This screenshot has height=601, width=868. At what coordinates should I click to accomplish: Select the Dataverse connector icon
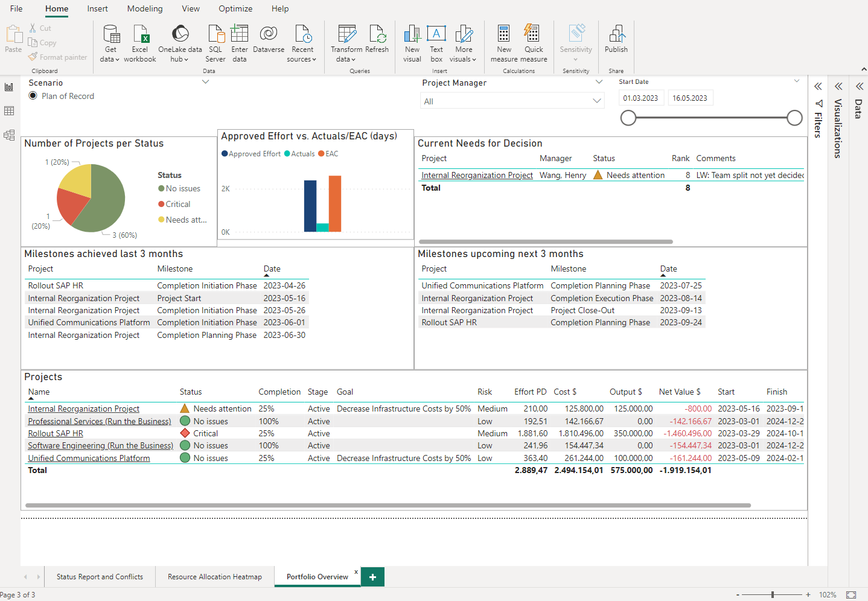pyautogui.click(x=269, y=34)
